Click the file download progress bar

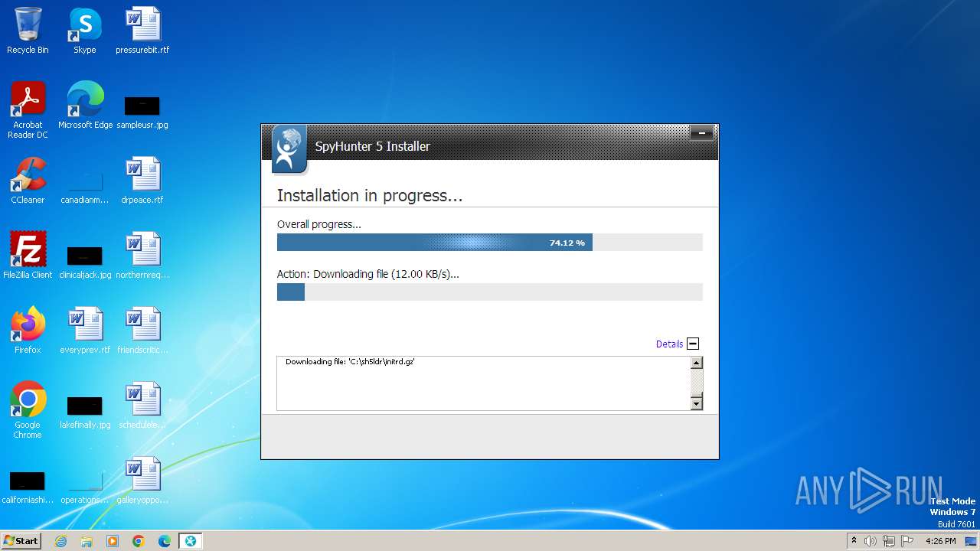pos(490,292)
